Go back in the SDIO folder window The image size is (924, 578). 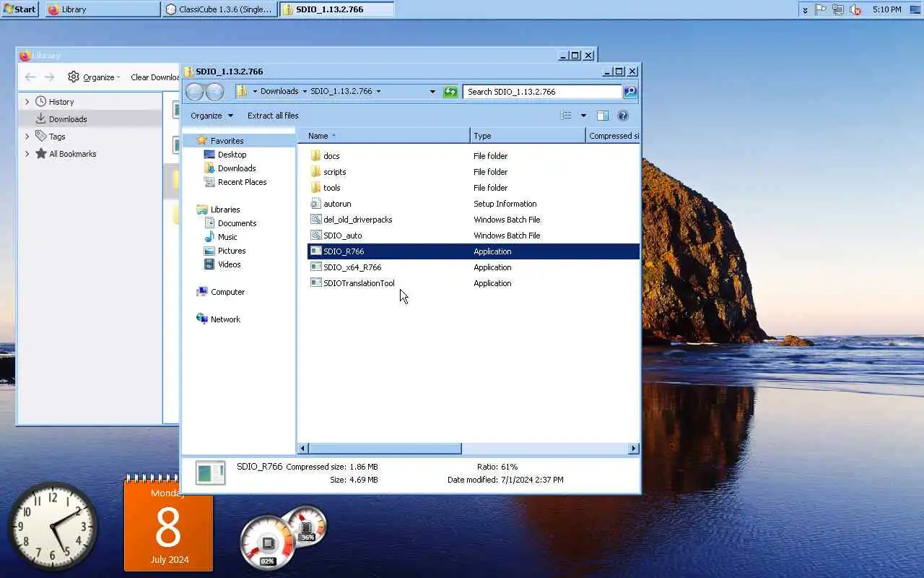click(195, 92)
